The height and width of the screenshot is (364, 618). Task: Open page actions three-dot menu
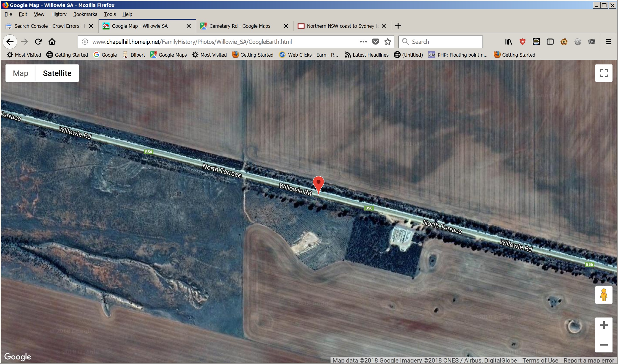[363, 42]
